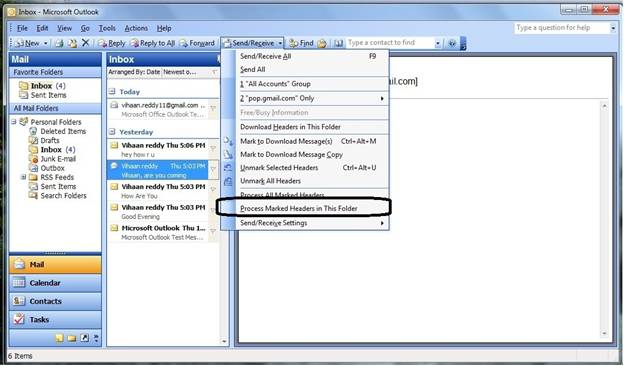Toggle follow-up flag on 'hey how r u' message
Viewport: 624px width, 366px height.
[213, 149]
